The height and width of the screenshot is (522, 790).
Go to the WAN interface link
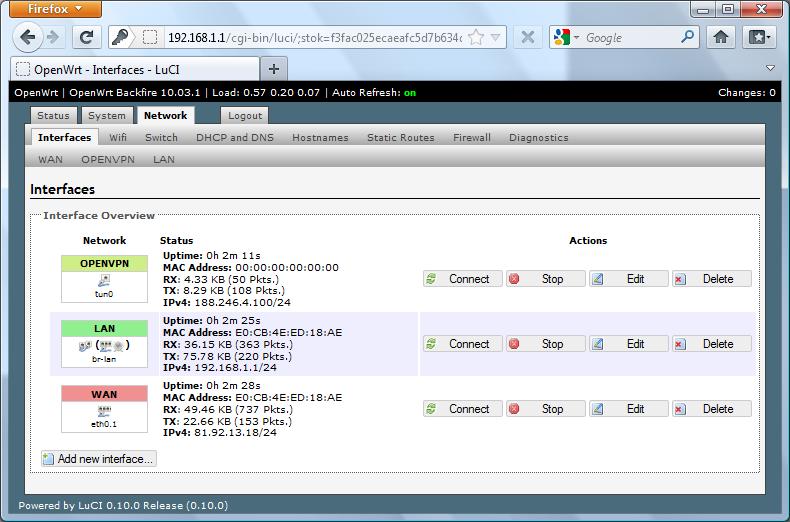click(x=50, y=160)
